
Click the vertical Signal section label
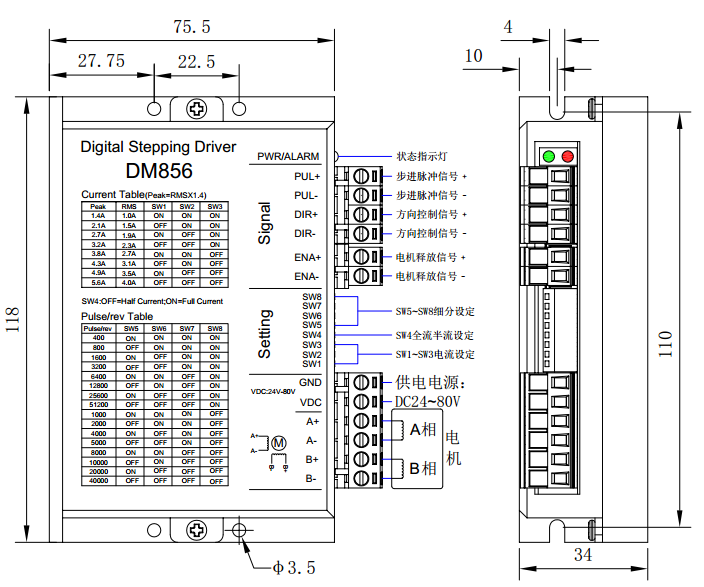(264, 223)
